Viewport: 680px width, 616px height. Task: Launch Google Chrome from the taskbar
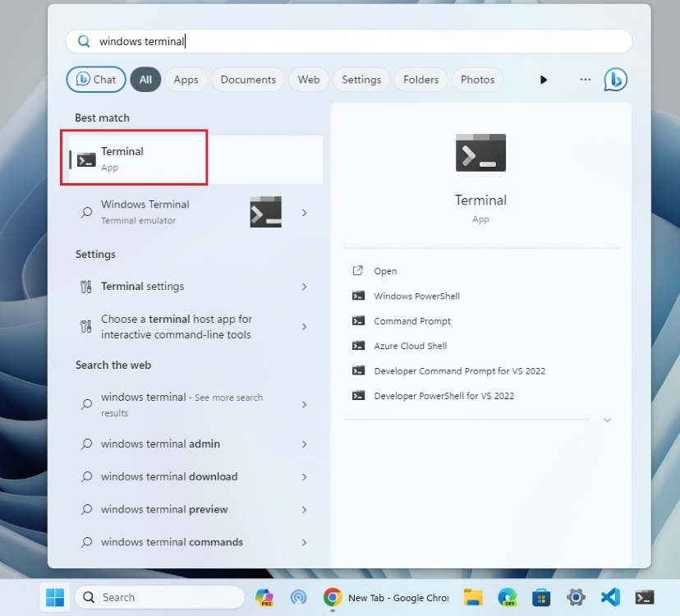point(333,597)
